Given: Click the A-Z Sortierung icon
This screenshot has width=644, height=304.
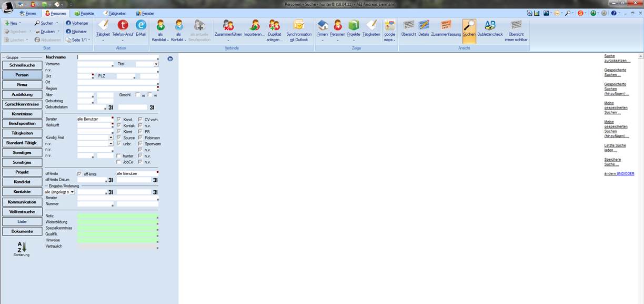Looking at the screenshot, I should (x=22, y=247).
